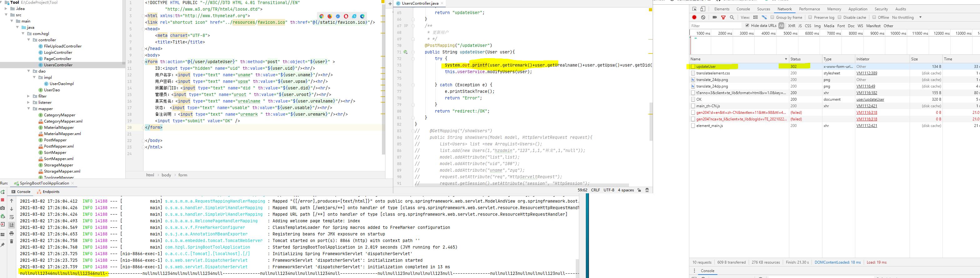Click the Exit application icon in Run panel
Screen dimensions: 980x278
(3, 224)
